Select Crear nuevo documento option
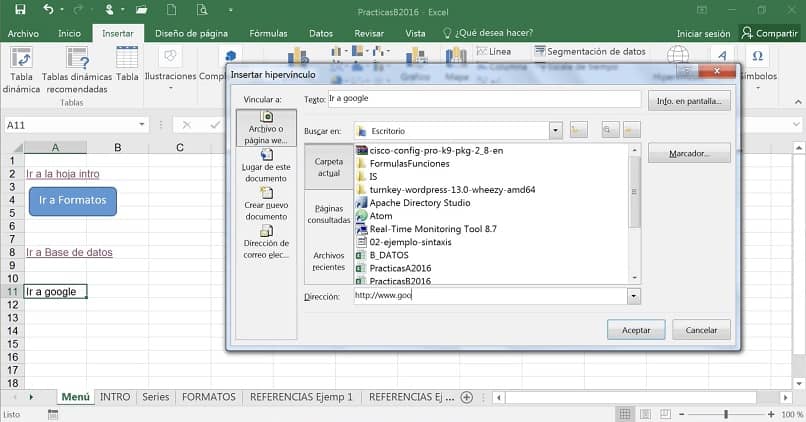The height and width of the screenshot is (422, 806). point(266,204)
